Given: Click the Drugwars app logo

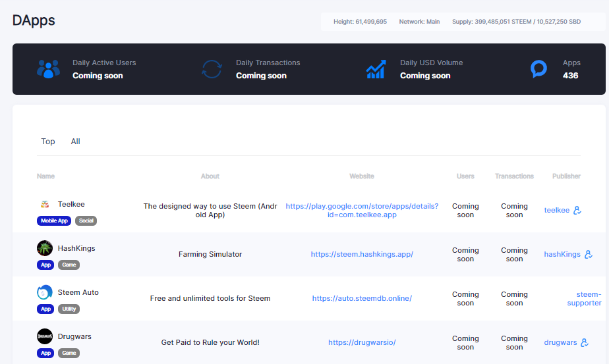Looking at the screenshot, I should click(x=45, y=336).
